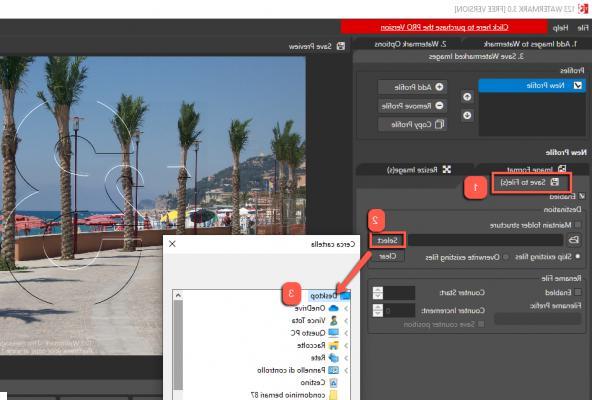
Task: Switch to 2. Watermark Options tab
Action: coord(410,44)
